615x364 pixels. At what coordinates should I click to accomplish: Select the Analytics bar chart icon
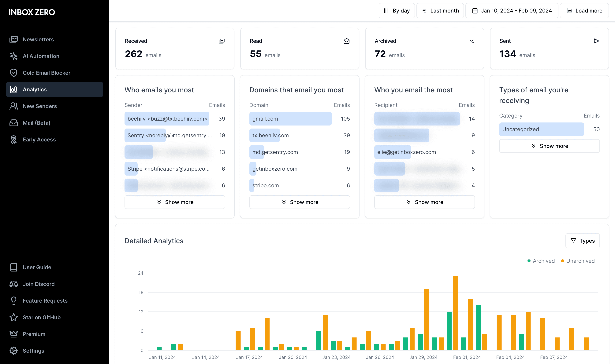(x=14, y=89)
